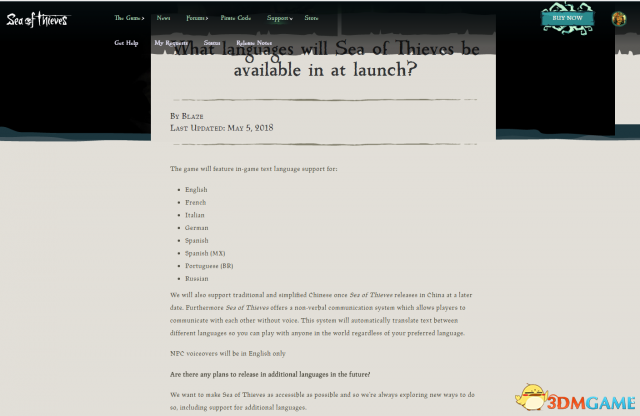Click the author name By Blaze
This screenshot has width=640, height=416.
click(187, 116)
